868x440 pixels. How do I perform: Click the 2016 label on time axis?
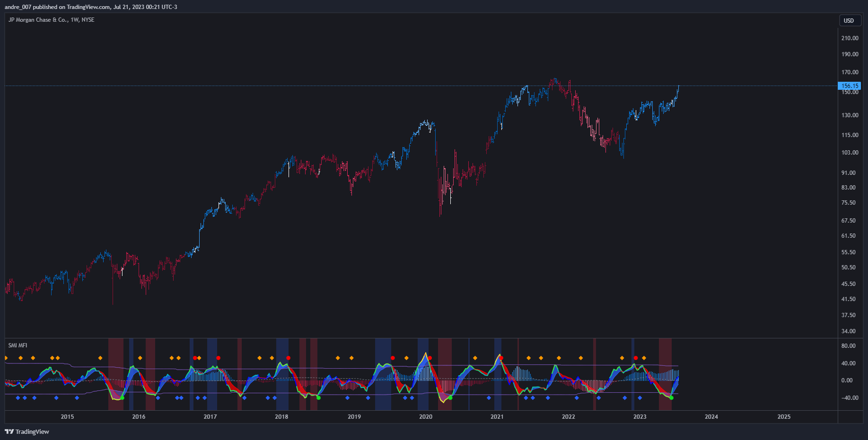139,416
